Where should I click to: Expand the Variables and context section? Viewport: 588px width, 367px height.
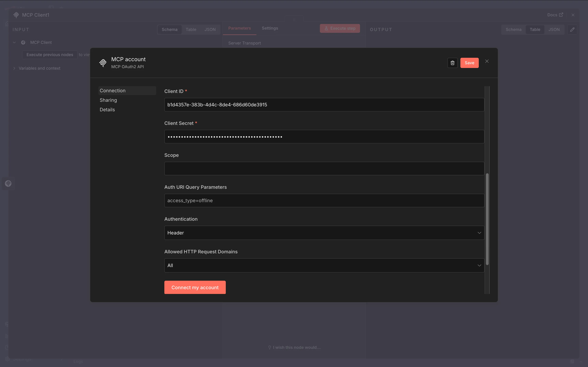click(x=14, y=68)
